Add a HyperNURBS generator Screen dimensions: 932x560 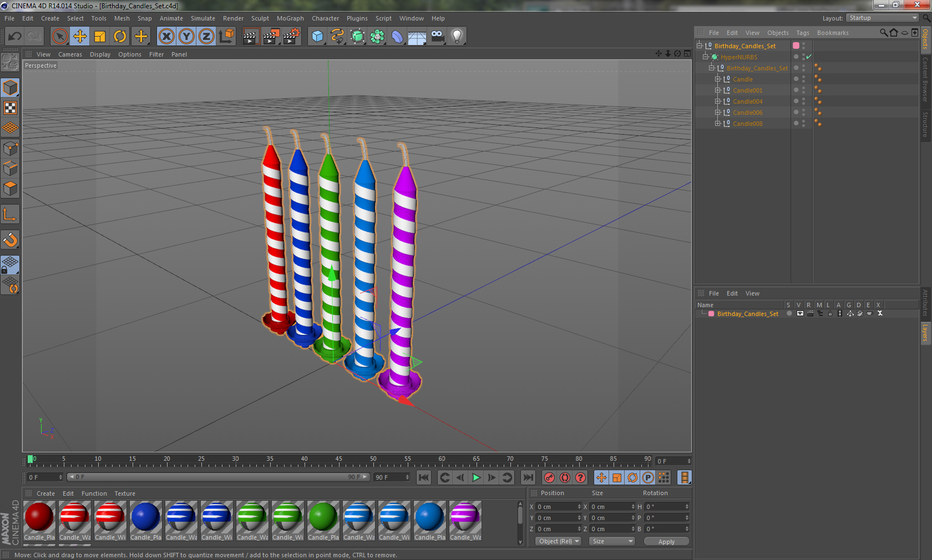(357, 37)
